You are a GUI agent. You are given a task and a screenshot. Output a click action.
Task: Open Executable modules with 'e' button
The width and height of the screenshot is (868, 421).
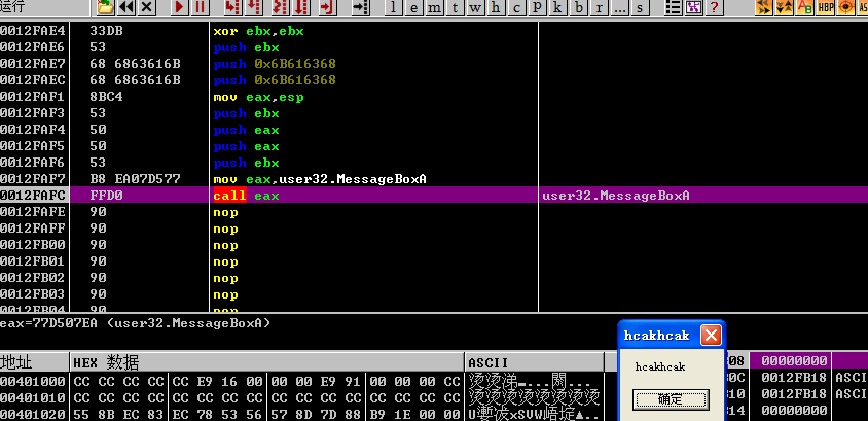pos(414,7)
